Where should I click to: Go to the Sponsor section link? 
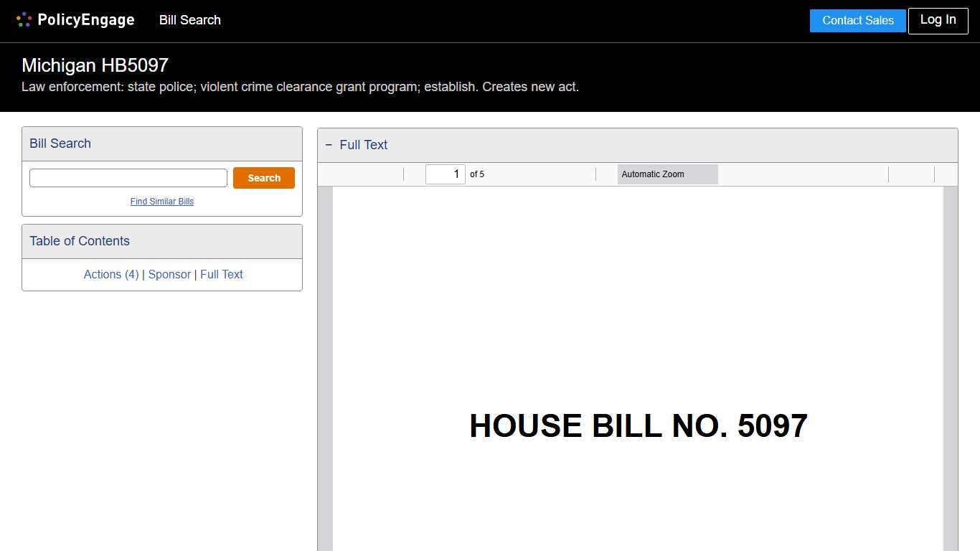click(169, 274)
